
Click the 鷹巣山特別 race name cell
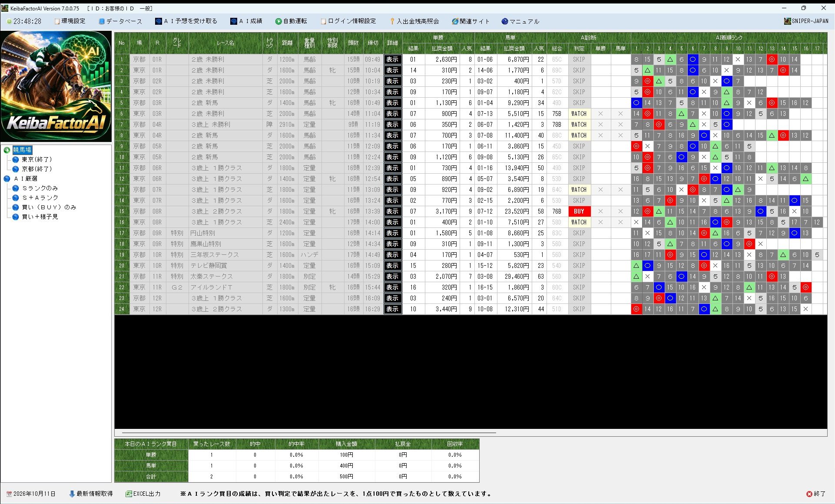click(x=225, y=244)
